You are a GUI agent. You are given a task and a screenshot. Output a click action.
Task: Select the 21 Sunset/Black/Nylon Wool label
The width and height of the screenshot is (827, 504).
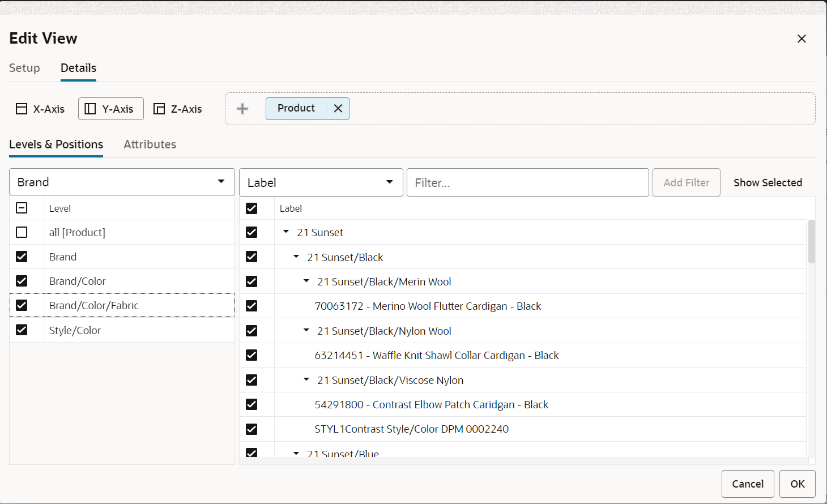click(x=384, y=331)
